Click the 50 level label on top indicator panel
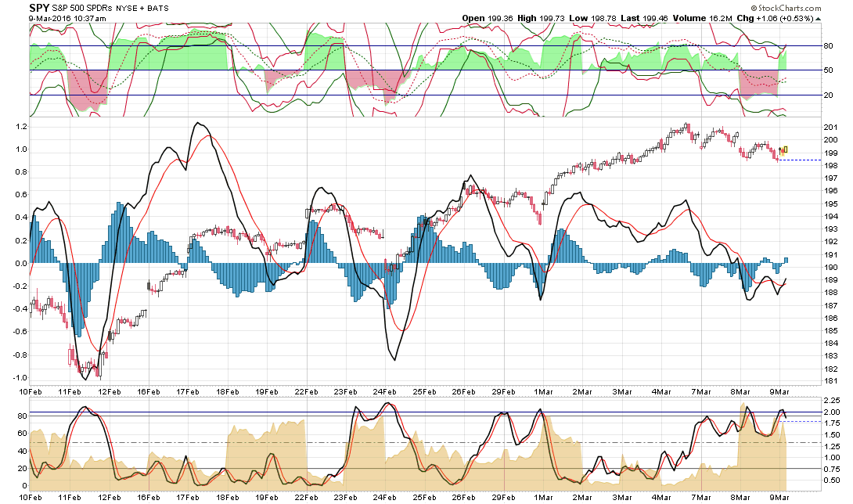This screenshot has height=504, width=853. click(828, 70)
